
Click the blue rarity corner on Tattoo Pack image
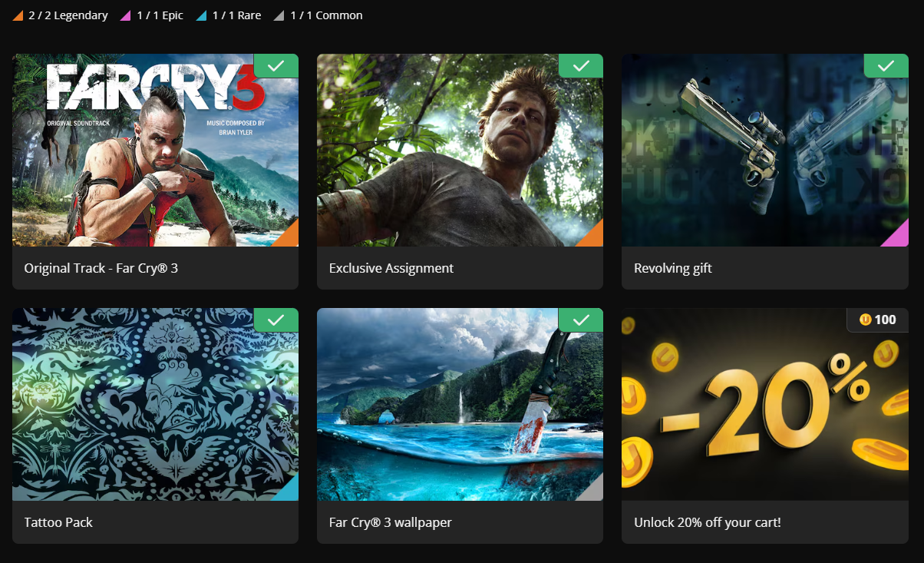coord(289,492)
